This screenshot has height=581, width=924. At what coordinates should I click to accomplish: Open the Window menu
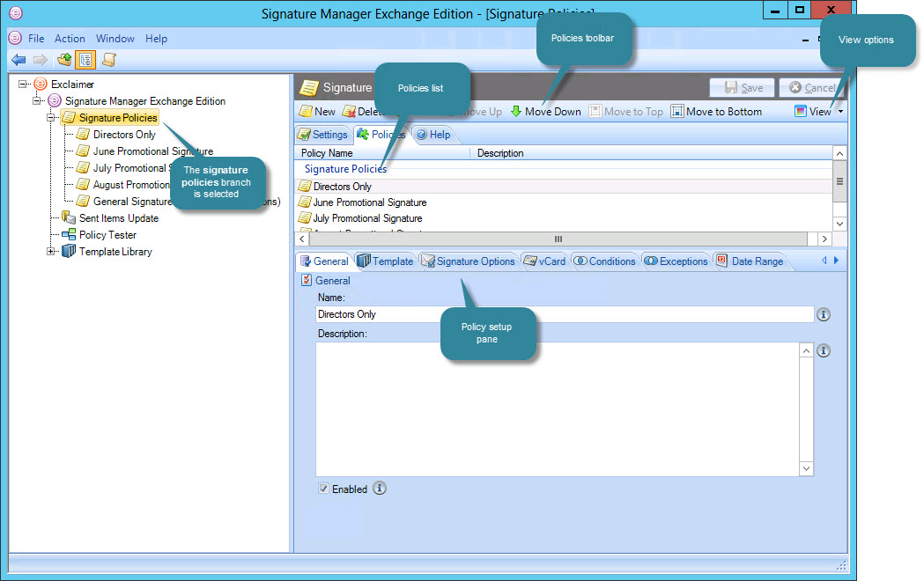pos(115,38)
